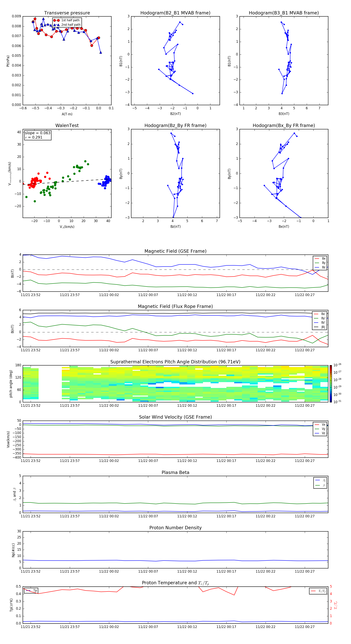The width and height of the screenshot is (351, 644).
Task: Select the '2nd half path' legend entry
Action: click(67, 25)
